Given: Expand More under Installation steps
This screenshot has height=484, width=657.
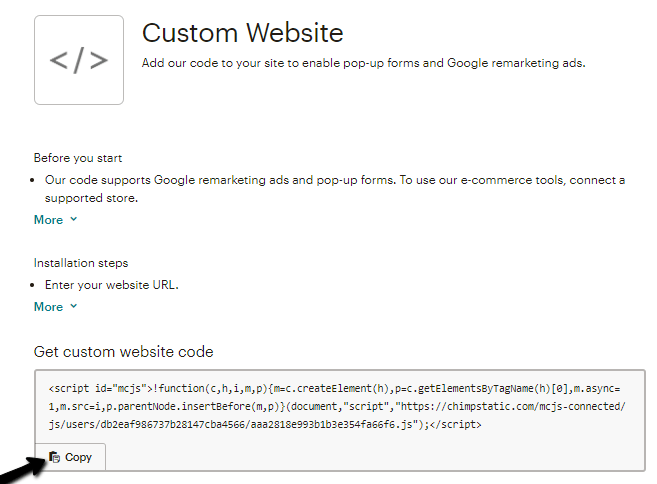Looking at the screenshot, I should pos(56,307).
